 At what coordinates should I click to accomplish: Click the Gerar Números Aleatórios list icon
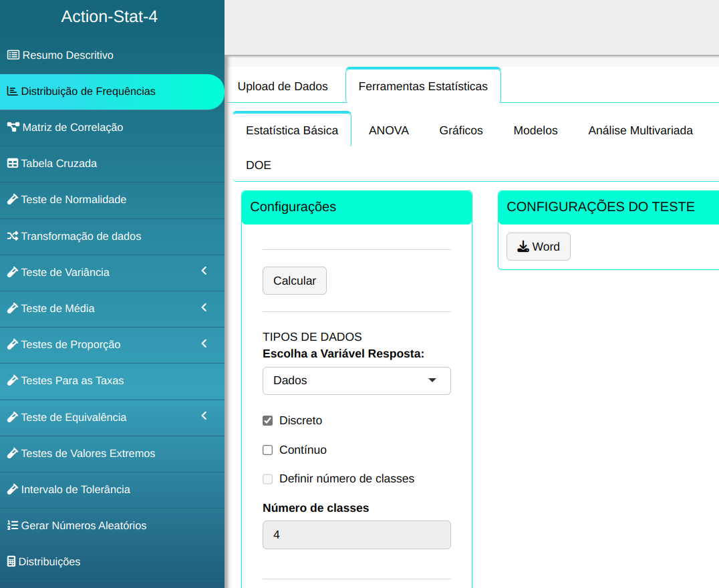tap(12, 525)
